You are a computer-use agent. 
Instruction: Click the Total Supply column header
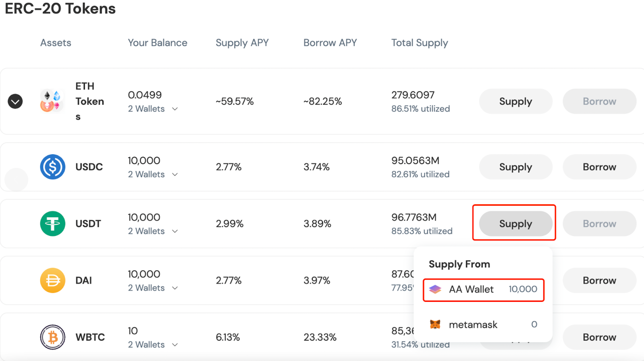coord(419,43)
